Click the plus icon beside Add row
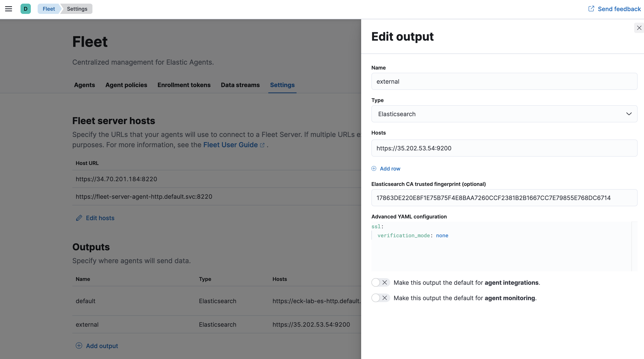The width and height of the screenshot is (644, 359). pos(374,169)
